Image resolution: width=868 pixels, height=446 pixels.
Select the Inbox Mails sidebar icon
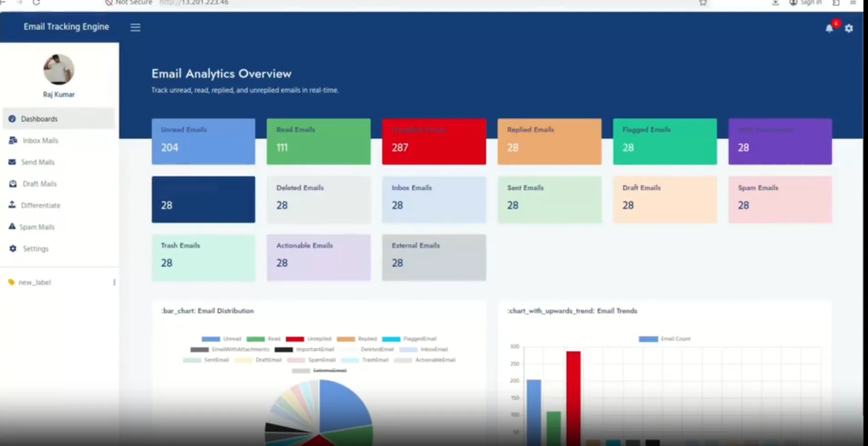click(13, 140)
